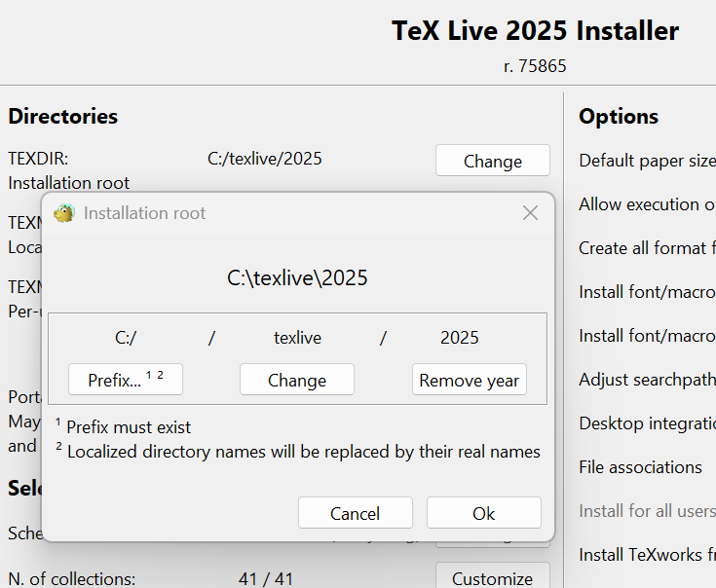Viewport: 716px width, 588px height.
Task: Click the Create all format files option
Action: click(647, 248)
